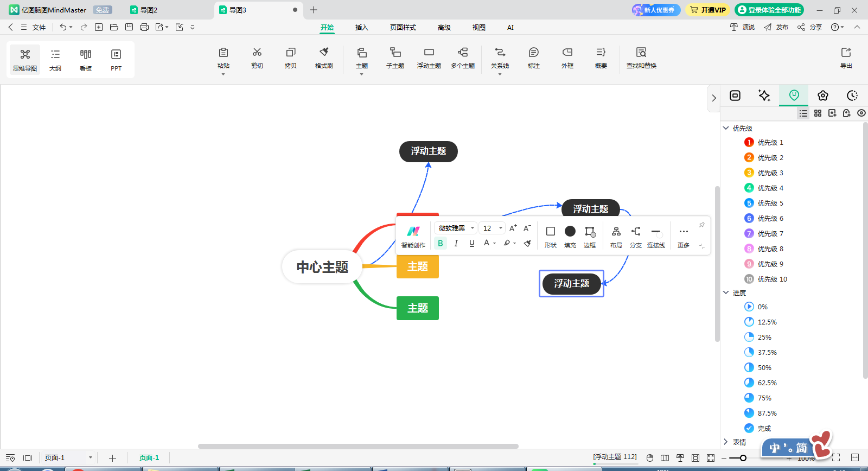868x471 pixels.
Task: Open the 关系线 relationship dropdown
Action: (x=500, y=74)
